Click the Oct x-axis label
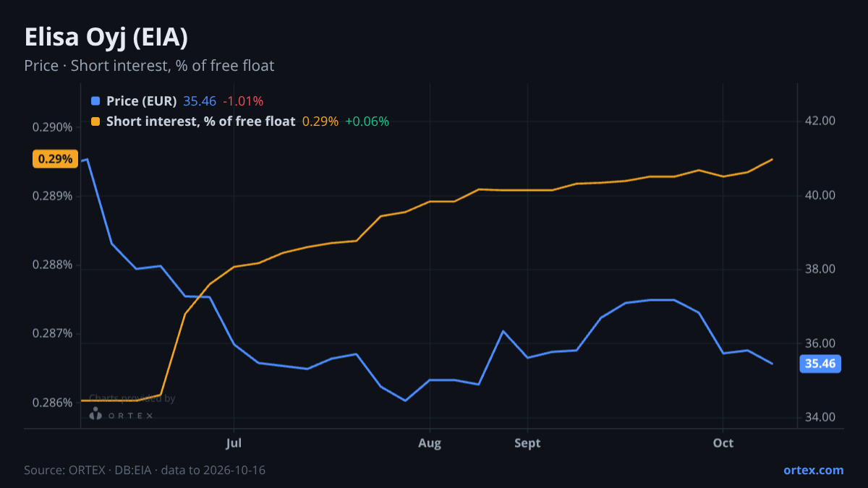This screenshot has height=488, width=868. 723,443
